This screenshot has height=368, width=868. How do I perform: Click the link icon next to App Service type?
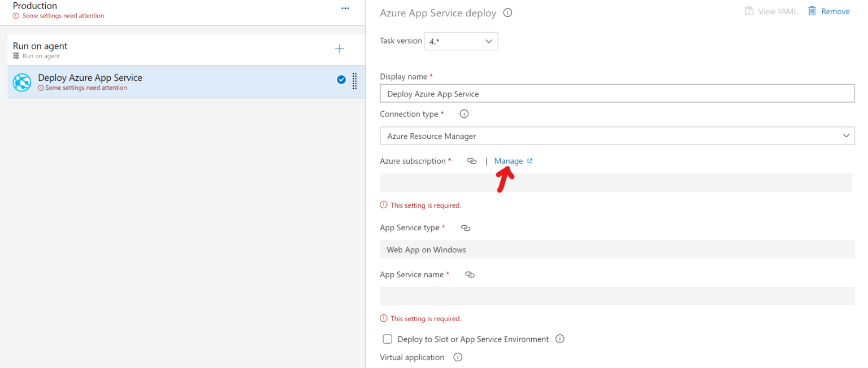[466, 228]
